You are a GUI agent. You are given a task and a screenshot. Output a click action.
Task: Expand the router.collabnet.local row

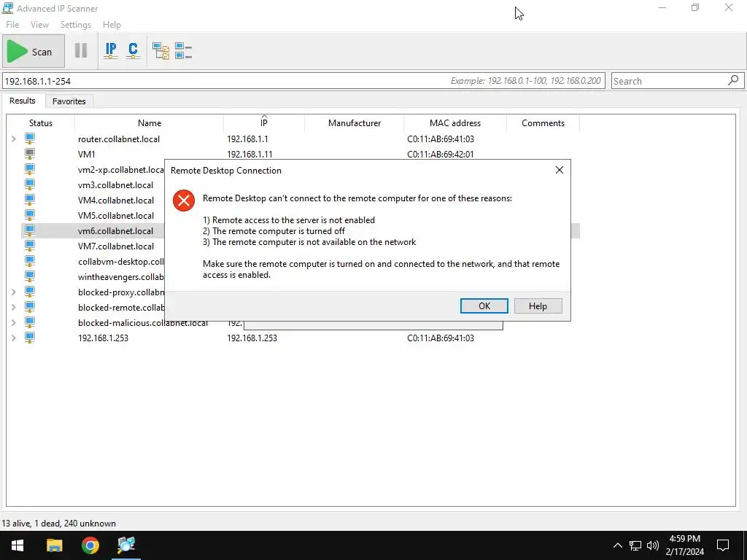click(14, 139)
